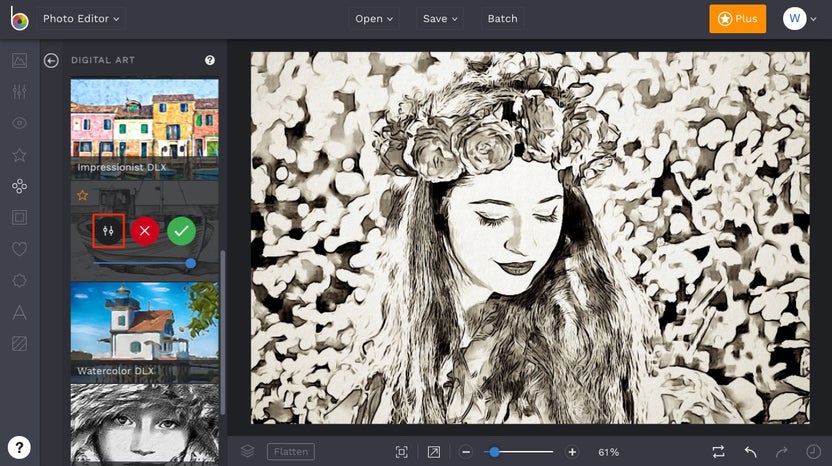
Task: Click the round help button at bottom left
Action: point(19,447)
